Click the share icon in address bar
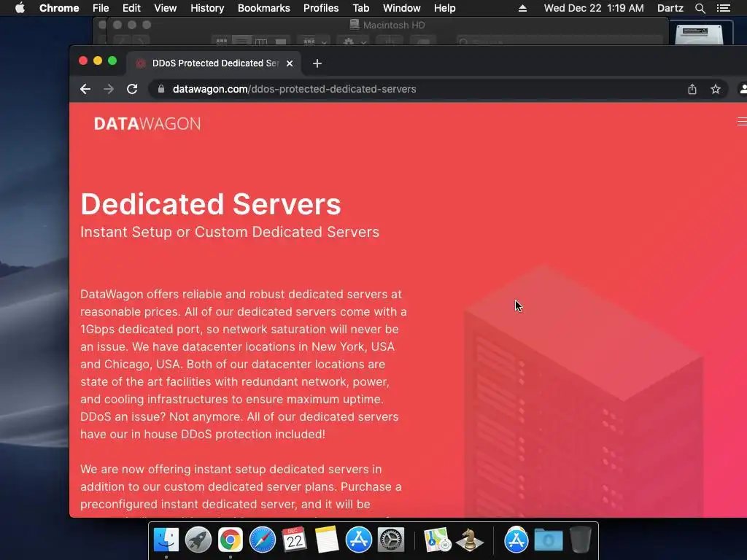Image resolution: width=747 pixels, height=560 pixels. tap(692, 89)
